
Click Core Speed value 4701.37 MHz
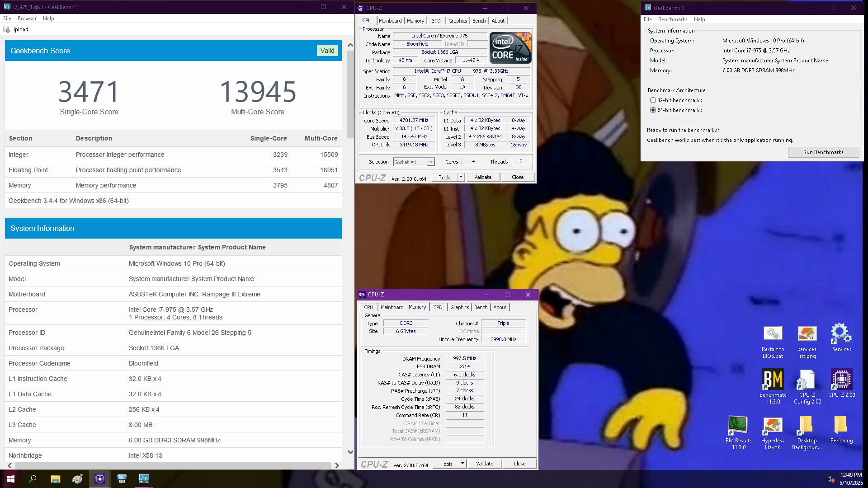coord(414,121)
